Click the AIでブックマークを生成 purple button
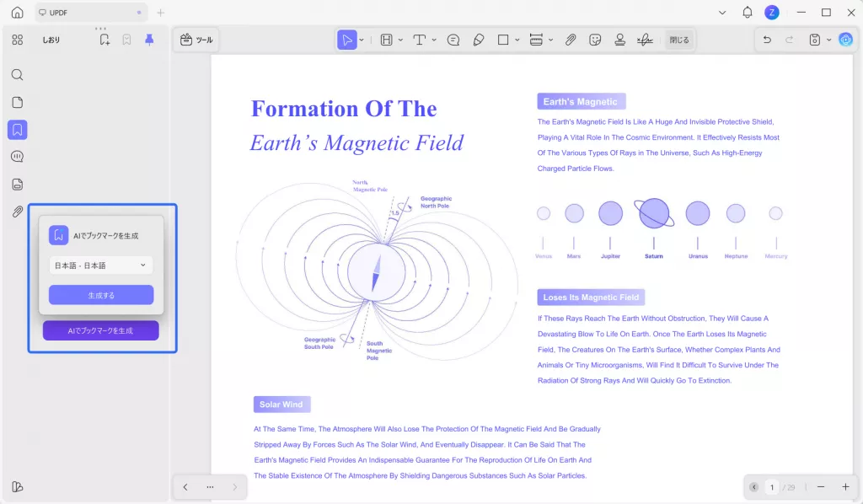The width and height of the screenshot is (863, 504). click(101, 330)
